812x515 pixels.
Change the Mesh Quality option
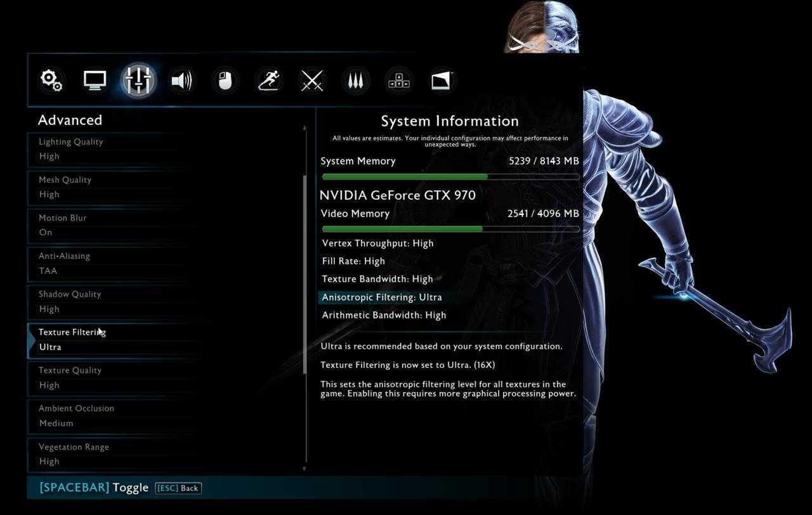108,187
